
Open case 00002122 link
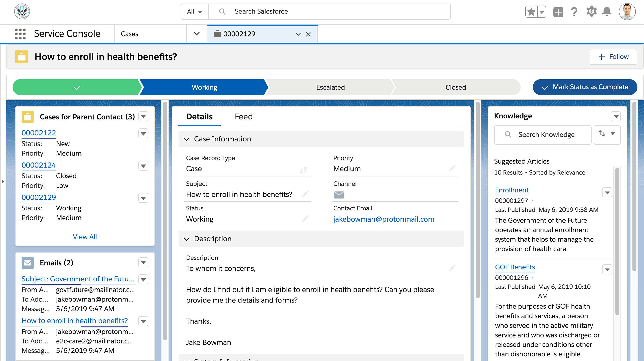(x=39, y=133)
